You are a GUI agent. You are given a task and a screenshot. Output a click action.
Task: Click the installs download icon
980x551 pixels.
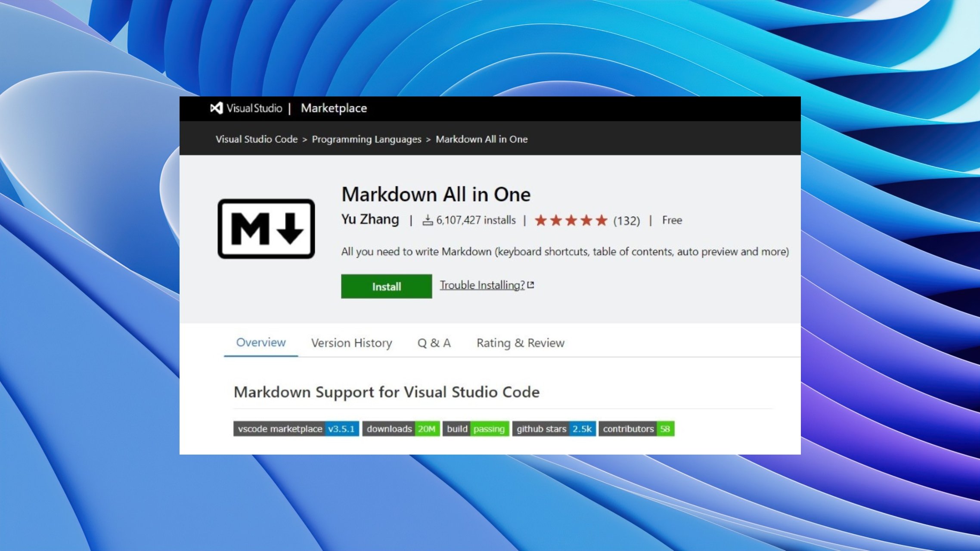click(x=427, y=220)
